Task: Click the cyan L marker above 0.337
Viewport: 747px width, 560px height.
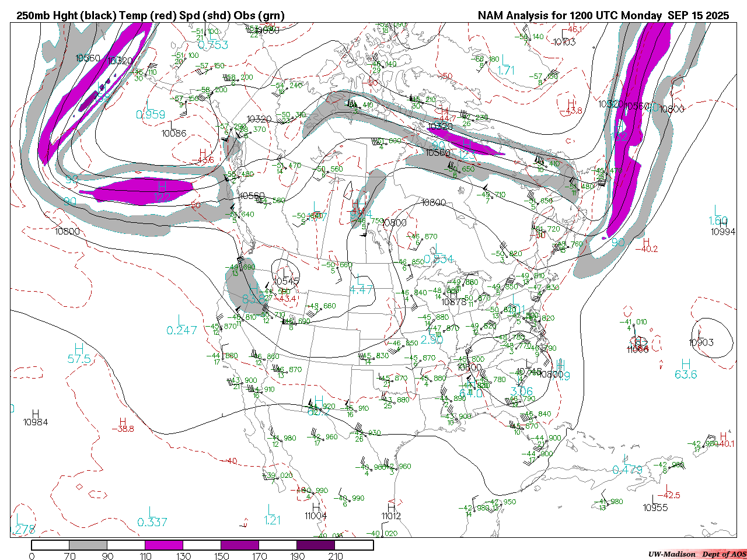Action: [x=151, y=512]
